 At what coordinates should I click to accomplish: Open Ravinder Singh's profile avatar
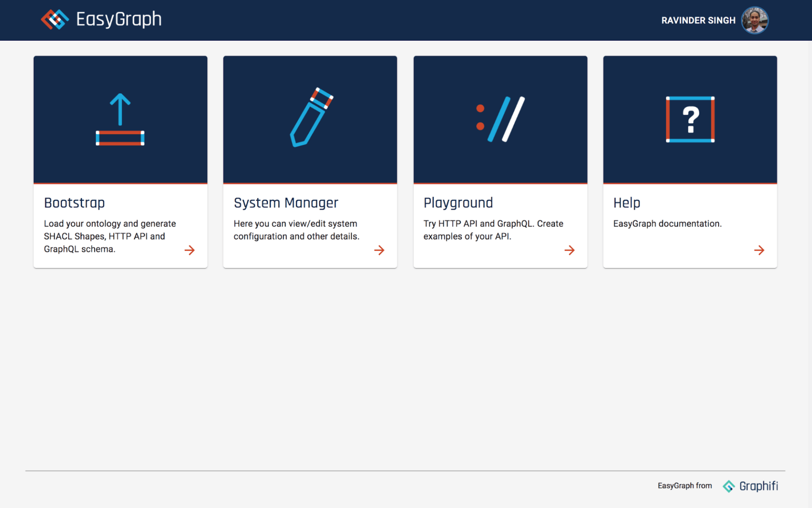[754, 20]
